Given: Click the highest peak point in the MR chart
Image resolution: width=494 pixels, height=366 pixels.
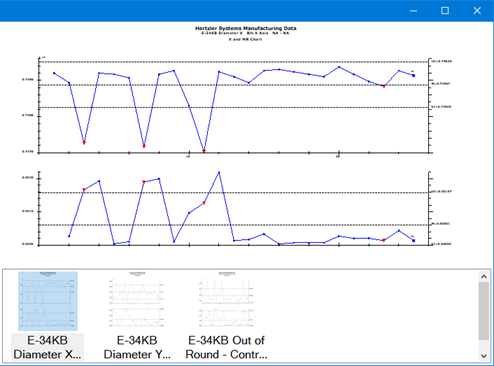Looking at the screenshot, I should (219, 172).
